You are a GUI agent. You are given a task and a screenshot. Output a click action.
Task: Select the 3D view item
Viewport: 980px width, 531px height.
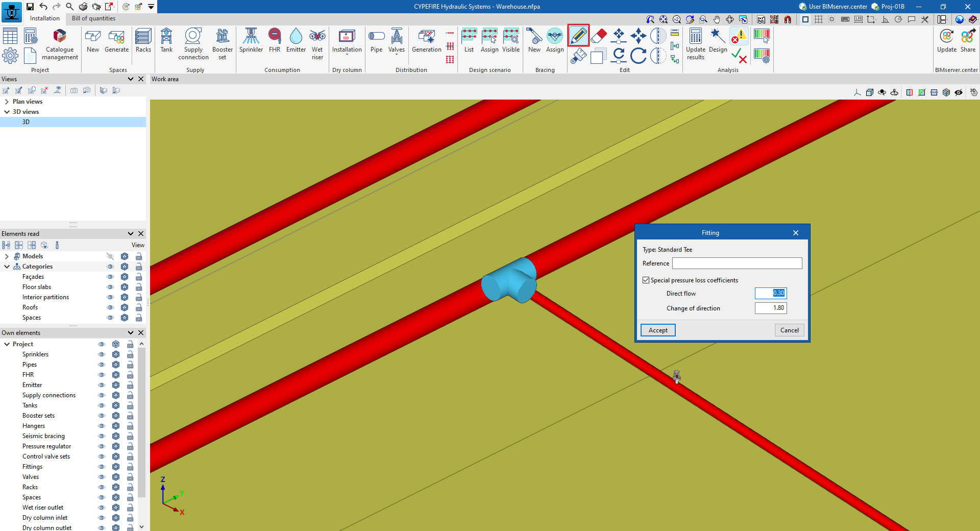coord(73,122)
